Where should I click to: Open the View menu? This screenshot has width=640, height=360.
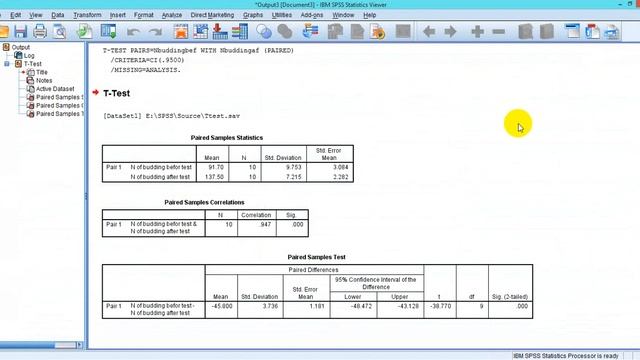pyautogui.click(x=36, y=15)
